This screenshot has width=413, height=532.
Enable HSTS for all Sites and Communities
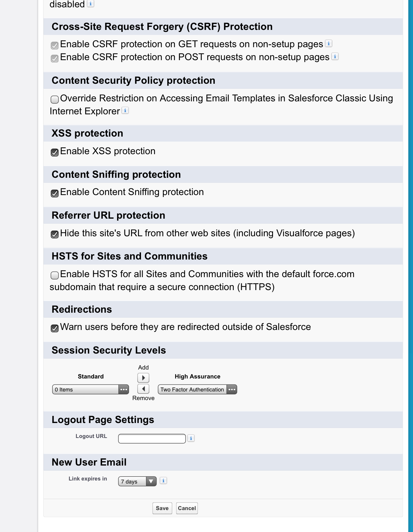pyautogui.click(x=55, y=275)
